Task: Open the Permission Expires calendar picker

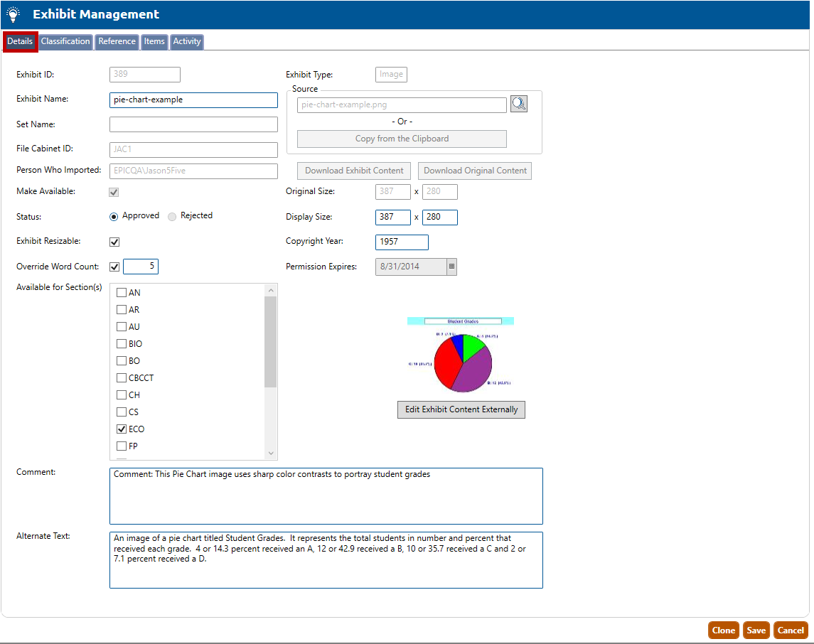Action: pyautogui.click(x=451, y=267)
